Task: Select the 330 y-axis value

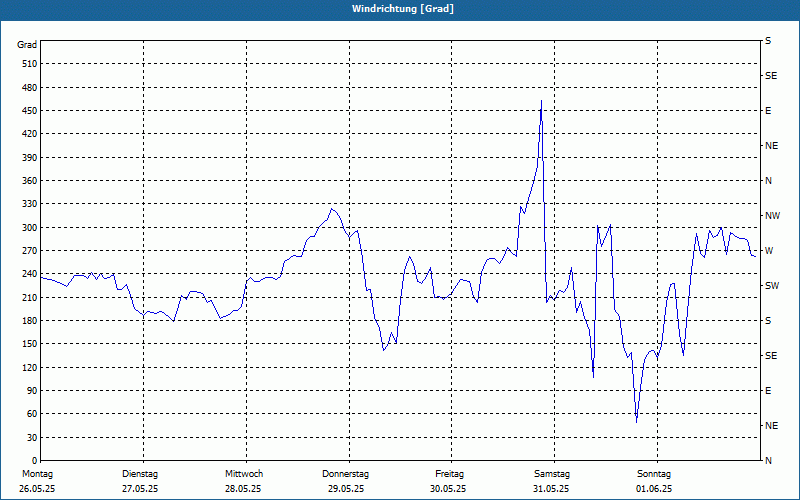Action: [x=30, y=204]
